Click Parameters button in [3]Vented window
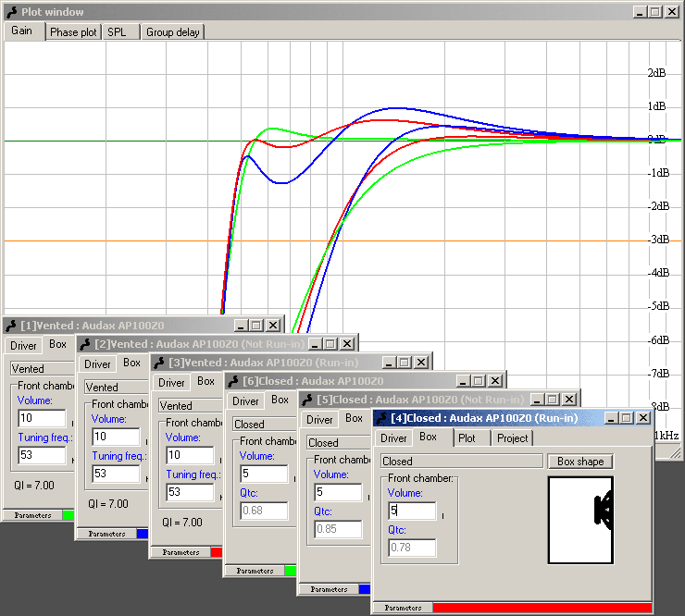 point(181,552)
